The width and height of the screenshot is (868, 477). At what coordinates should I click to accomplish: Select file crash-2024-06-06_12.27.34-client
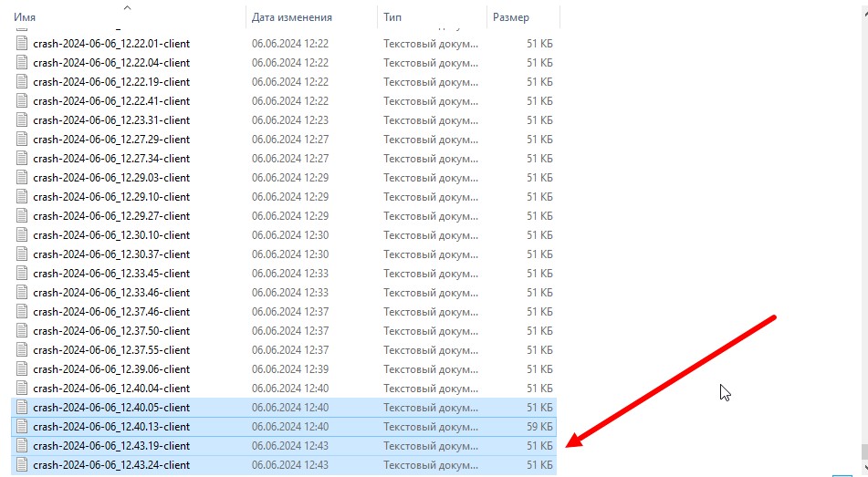click(111, 159)
